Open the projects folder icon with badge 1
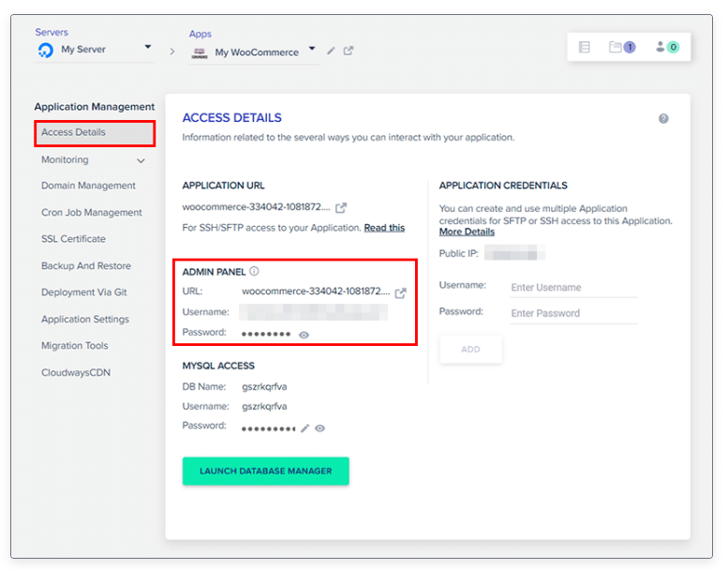Viewport: 728px width, 570px height. pyautogui.click(x=622, y=47)
